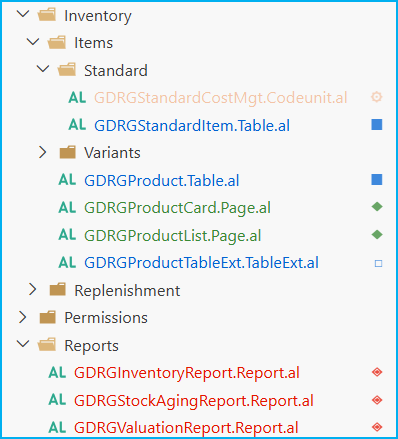Click AL icon beside GDRGProductCard.Page.al
The width and height of the screenshot is (398, 439).
tap(67, 207)
